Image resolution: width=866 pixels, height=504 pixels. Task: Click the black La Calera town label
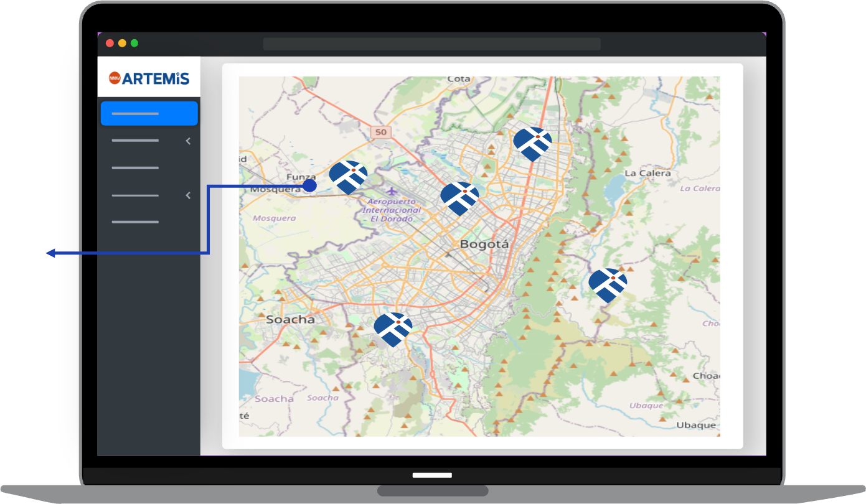647,173
